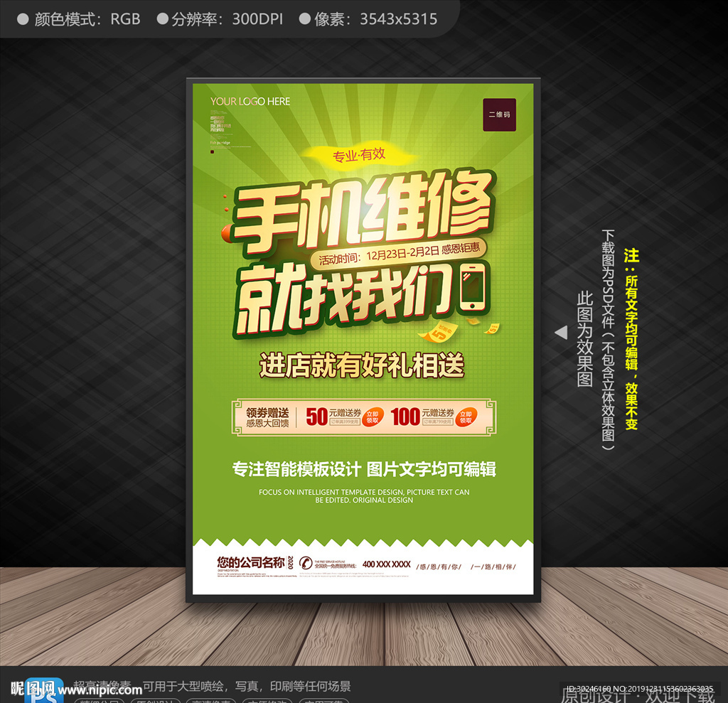
Task: Click the flying yellow 5 coupon ticket
Action: (438, 331)
